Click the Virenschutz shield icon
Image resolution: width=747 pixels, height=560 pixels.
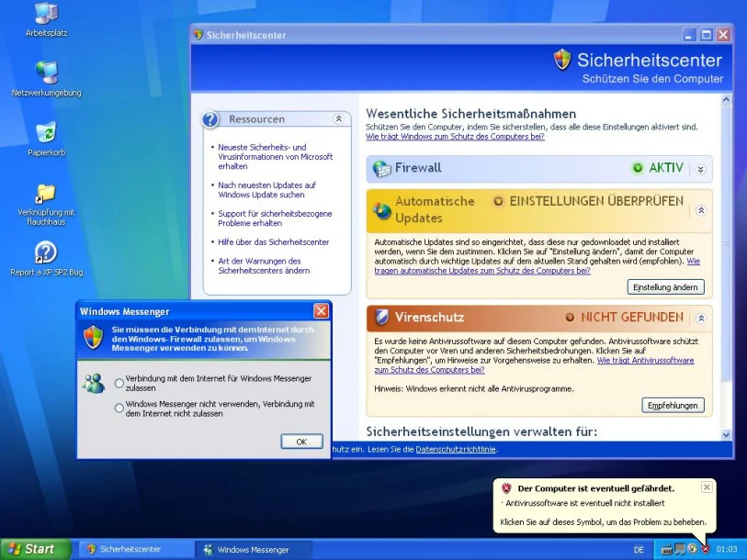point(381,317)
